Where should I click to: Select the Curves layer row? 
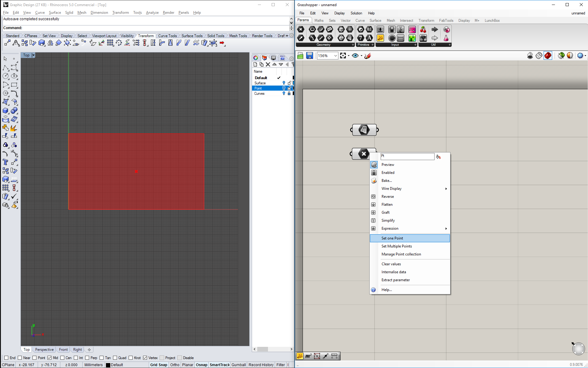(273, 94)
